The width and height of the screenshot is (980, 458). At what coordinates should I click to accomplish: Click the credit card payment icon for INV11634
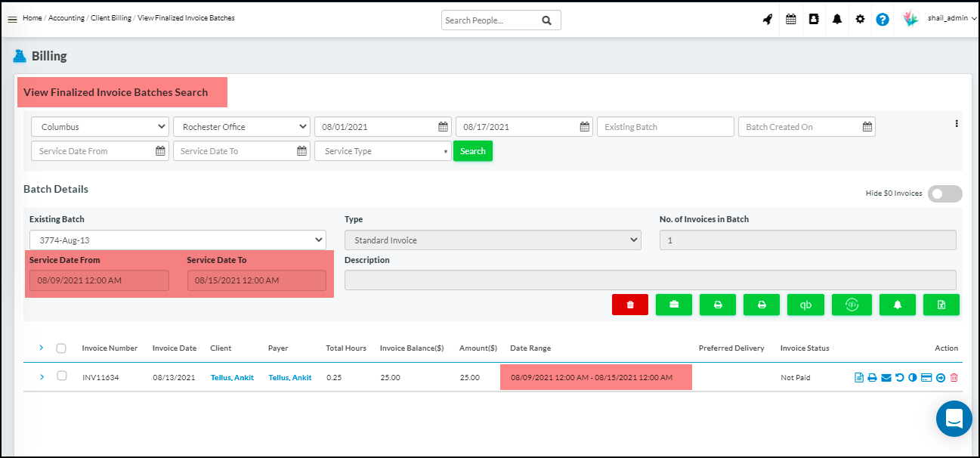click(x=926, y=378)
